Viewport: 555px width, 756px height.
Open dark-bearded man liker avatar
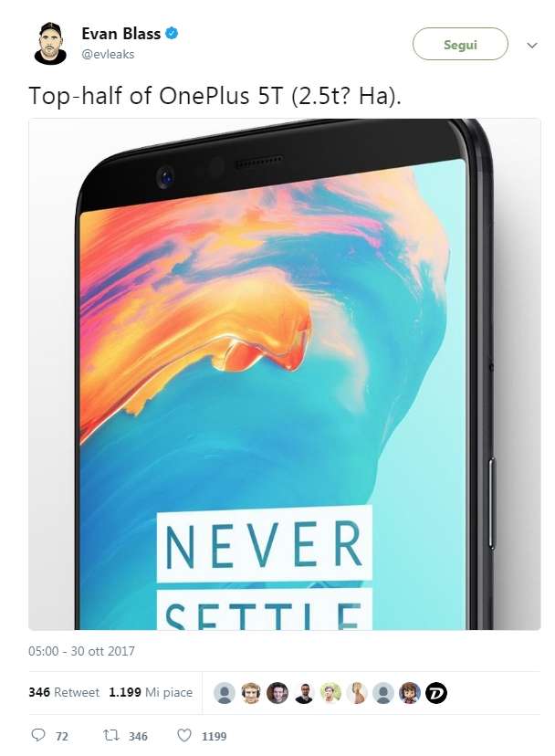coord(304,693)
